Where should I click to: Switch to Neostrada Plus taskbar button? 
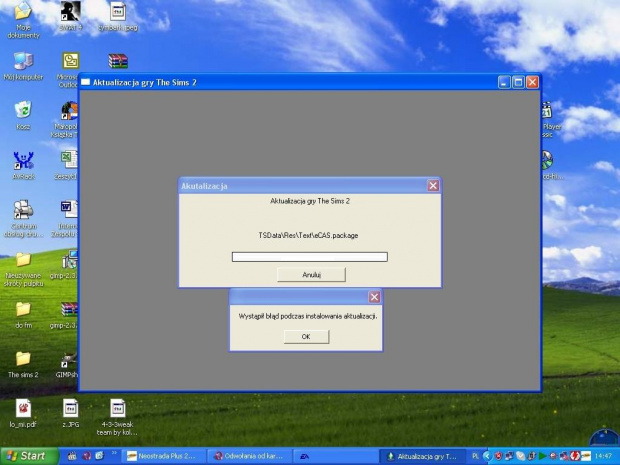163,456
